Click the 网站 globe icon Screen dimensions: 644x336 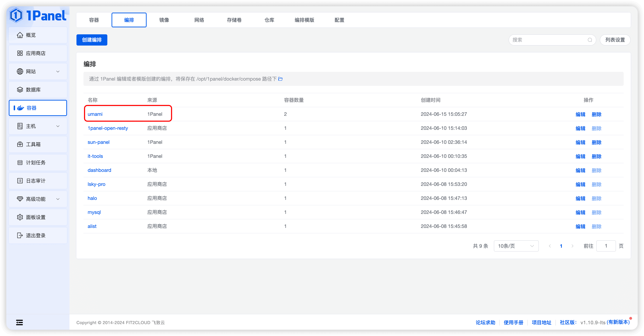pos(20,71)
